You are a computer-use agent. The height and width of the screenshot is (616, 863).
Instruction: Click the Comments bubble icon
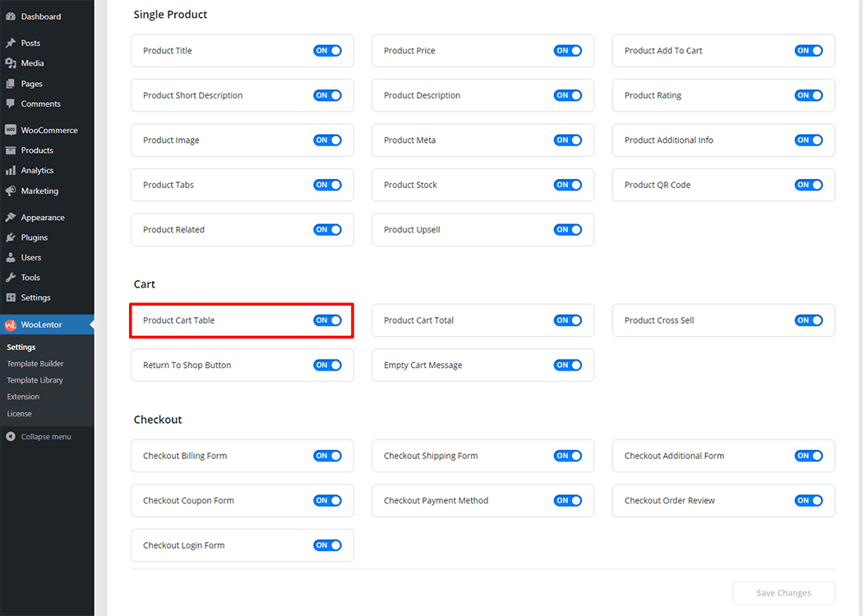tap(11, 103)
